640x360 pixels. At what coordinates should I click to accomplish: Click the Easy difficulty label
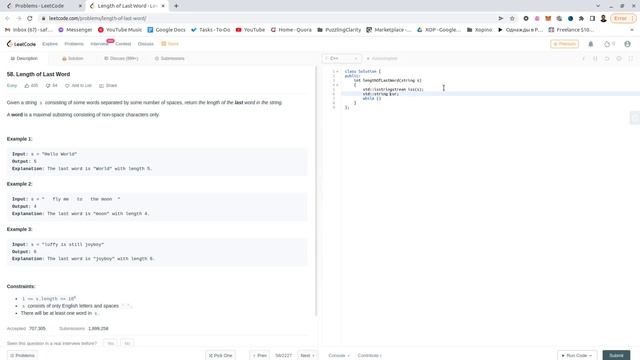[x=12, y=86]
